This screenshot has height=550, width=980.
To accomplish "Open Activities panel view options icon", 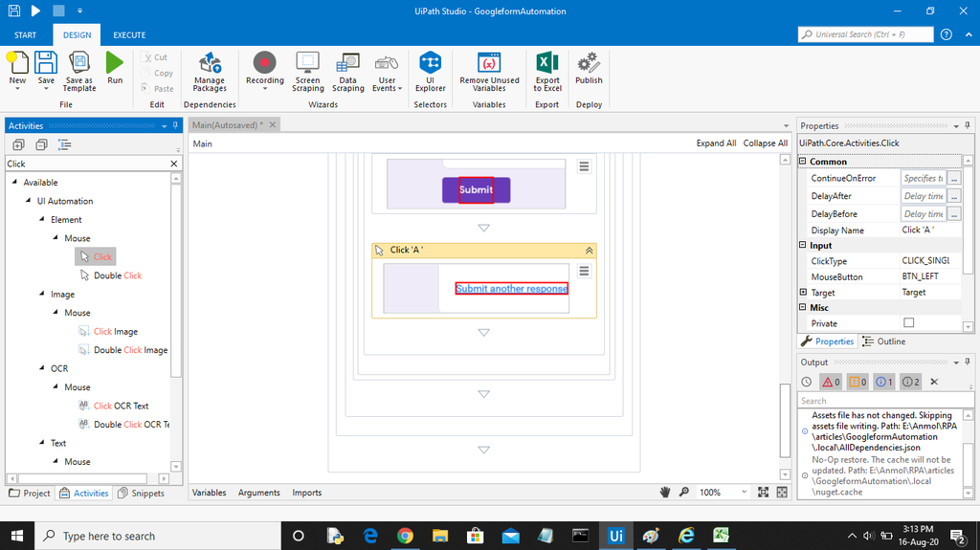I will (64, 145).
